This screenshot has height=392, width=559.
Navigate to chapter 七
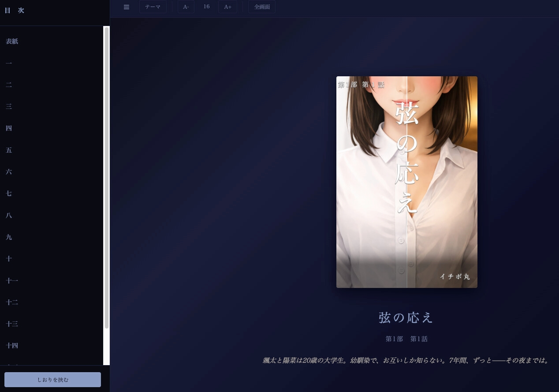click(9, 194)
